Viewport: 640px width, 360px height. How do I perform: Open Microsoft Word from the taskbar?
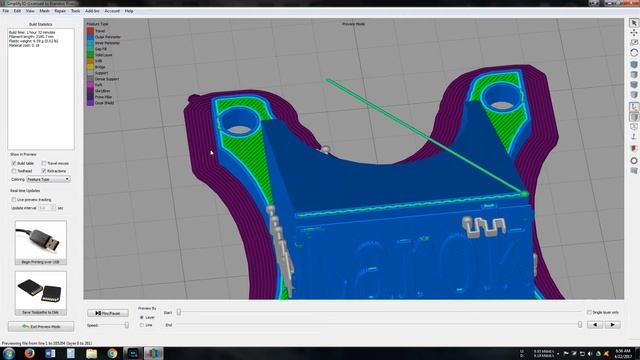click(50, 353)
